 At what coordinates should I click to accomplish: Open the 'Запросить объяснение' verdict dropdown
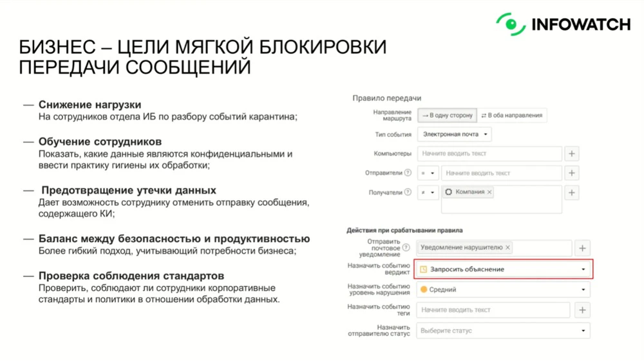click(504, 270)
